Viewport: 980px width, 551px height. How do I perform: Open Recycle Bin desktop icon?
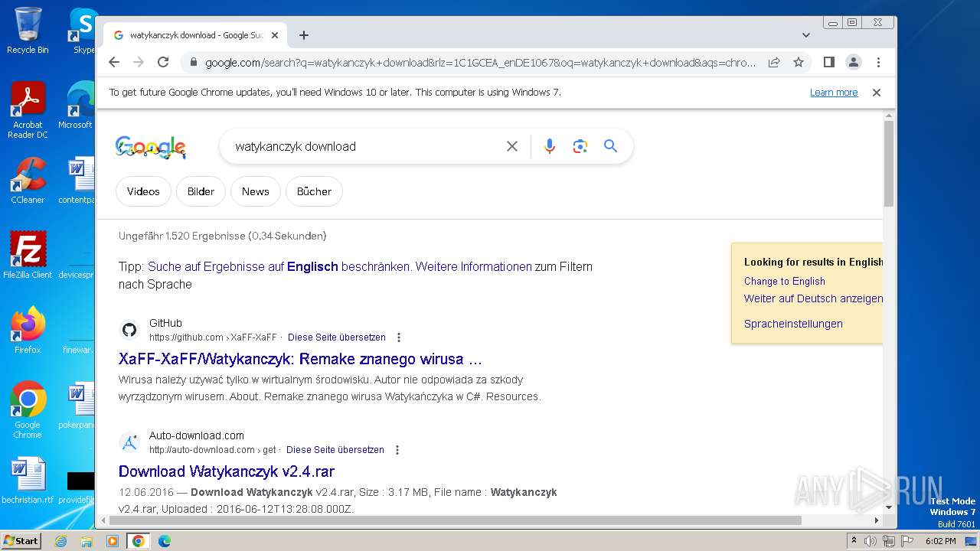(28, 31)
